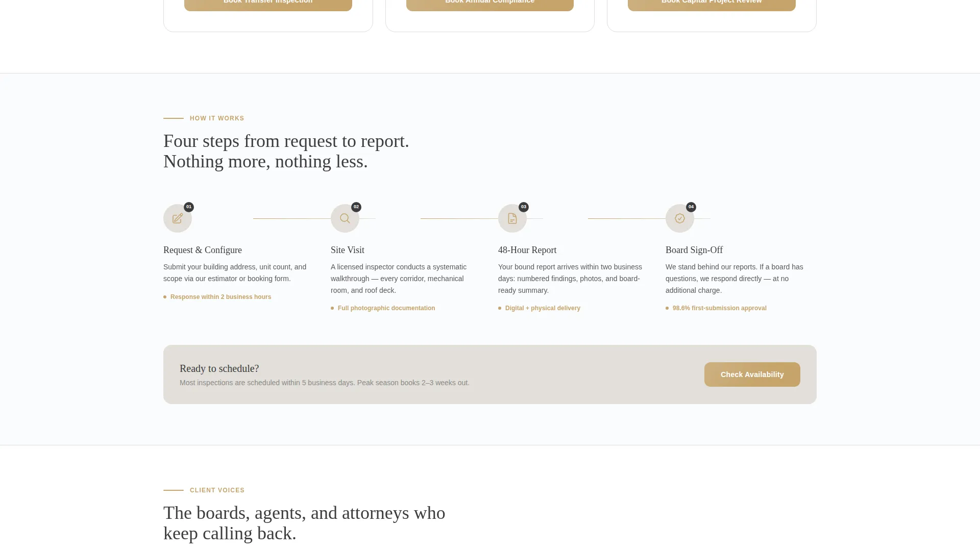Click the 'boards, agents, and attorneys' heading
This screenshot has width=980, height=551.
(x=304, y=523)
